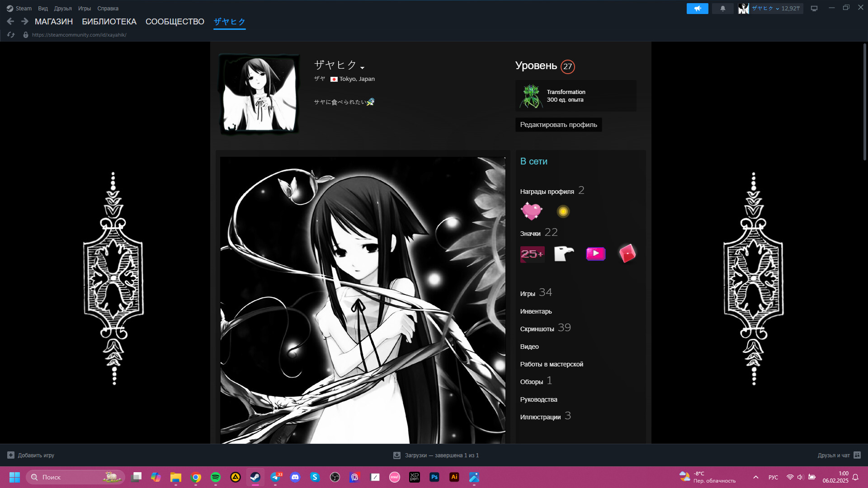Open the Друзья menu
This screenshot has height=488, width=868.
63,9
